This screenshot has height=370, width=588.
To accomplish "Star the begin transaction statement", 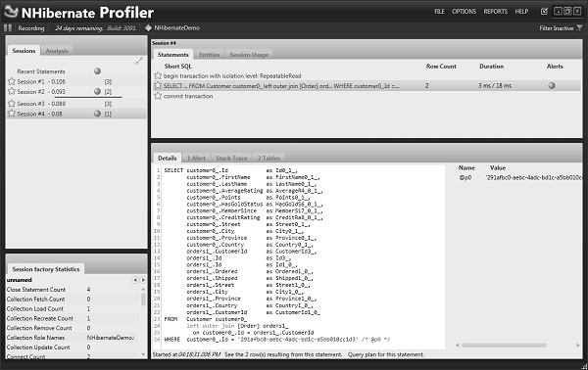I will (158, 75).
